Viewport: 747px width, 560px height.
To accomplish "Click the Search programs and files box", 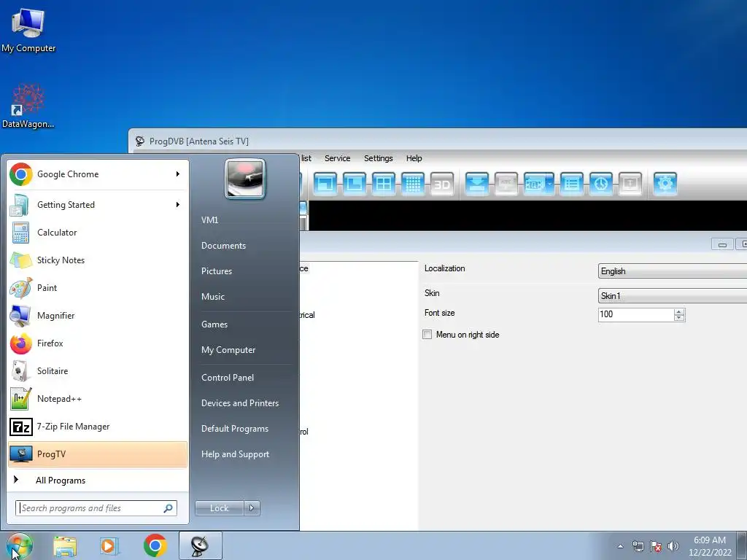I will [90, 508].
